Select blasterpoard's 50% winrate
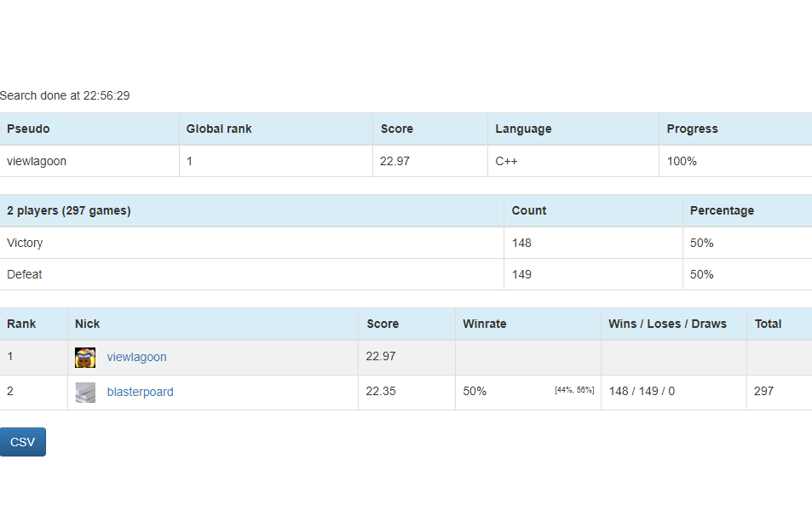812x528 pixels. (x=475, y=392)
